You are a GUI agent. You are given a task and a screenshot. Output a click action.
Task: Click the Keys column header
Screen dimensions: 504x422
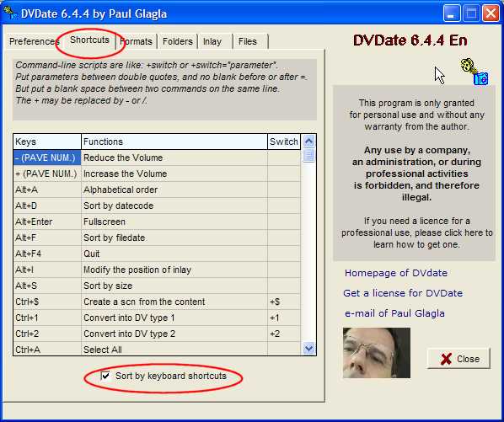click(47, 142)
